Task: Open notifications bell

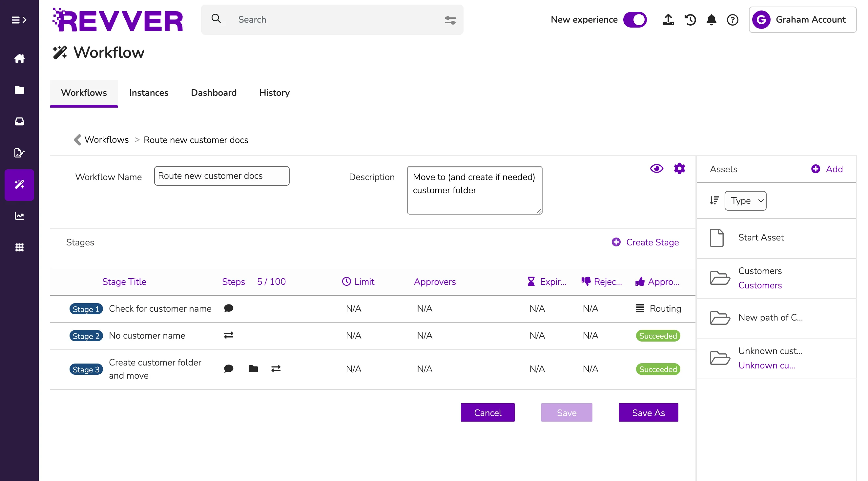Action: (x=711, y=20)
